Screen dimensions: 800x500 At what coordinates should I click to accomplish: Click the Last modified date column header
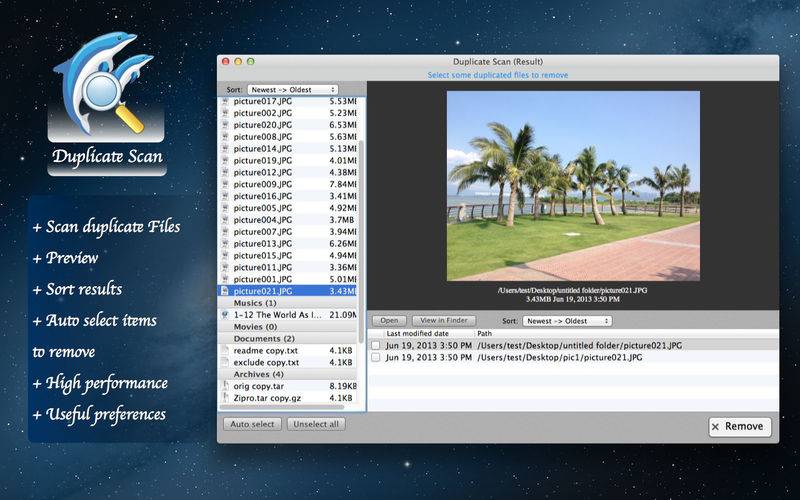(x=417, y=333)
